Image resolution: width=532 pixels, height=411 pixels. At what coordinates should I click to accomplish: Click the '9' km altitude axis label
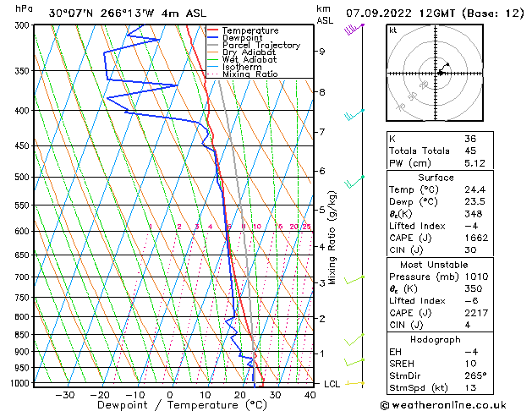[x=321, y=52]
